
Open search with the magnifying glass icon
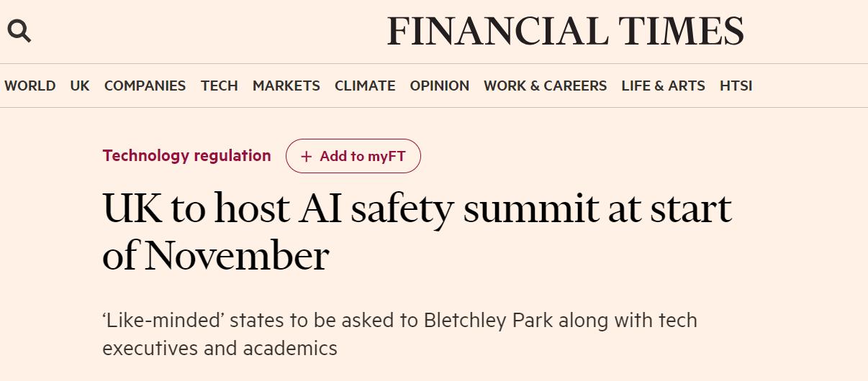pyautogui.click(x=19, y=31)
